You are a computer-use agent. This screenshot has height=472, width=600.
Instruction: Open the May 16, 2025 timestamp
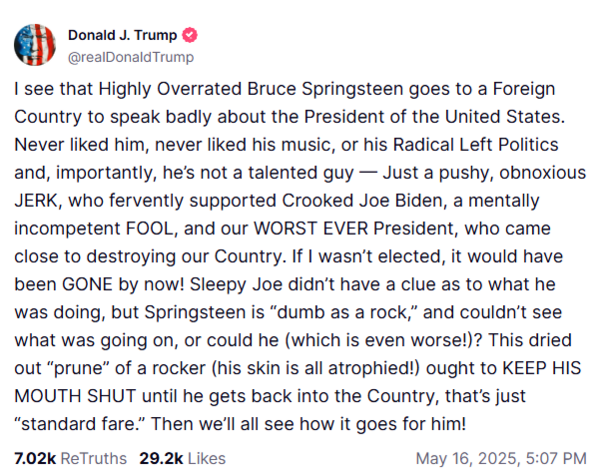501,458
